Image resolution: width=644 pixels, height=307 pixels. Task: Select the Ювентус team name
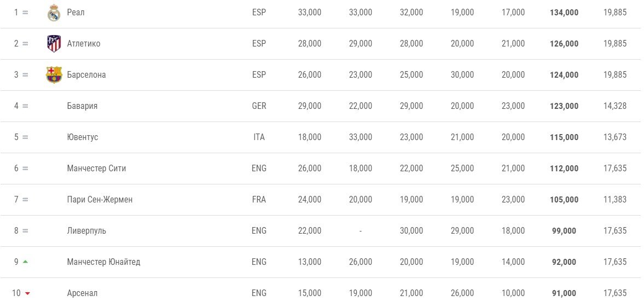click(x=83, y=137)
